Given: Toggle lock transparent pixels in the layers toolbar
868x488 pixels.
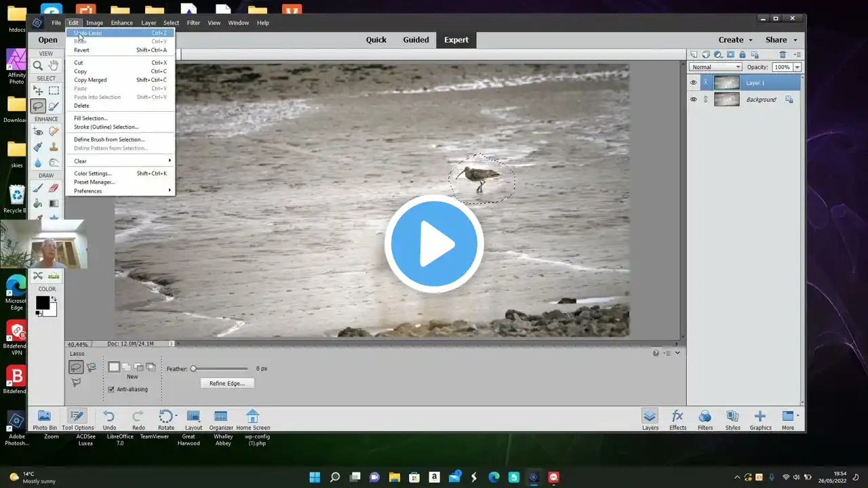Looking at the screenshot, I should coord(753,55).
